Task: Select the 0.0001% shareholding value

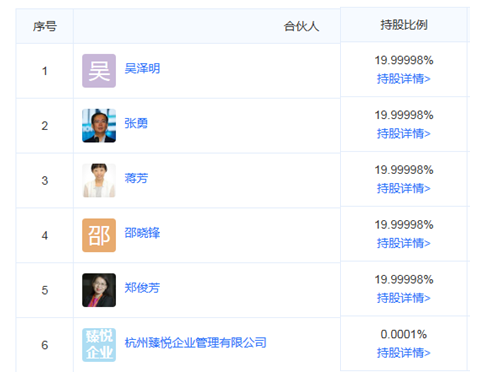Action: (x=404, y=334)
